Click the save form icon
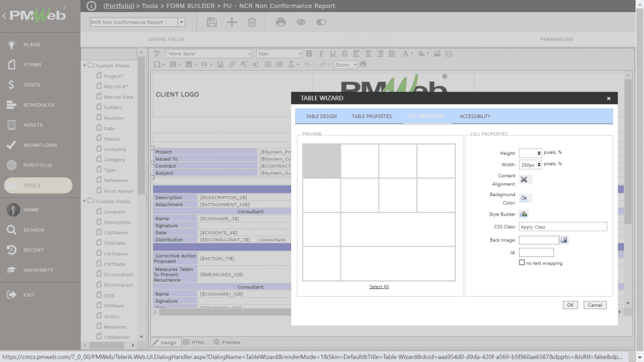This screenshot has width=644, height=362. click(x=211, y=22)
